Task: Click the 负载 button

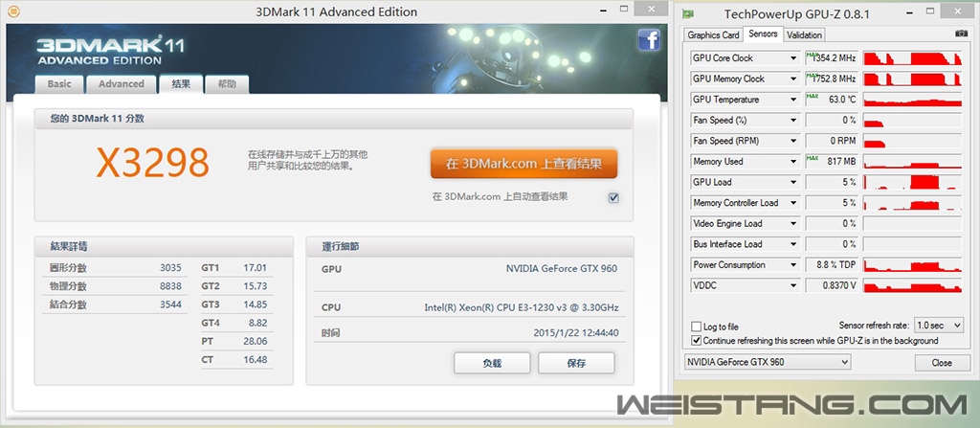Action: (492, 363)
